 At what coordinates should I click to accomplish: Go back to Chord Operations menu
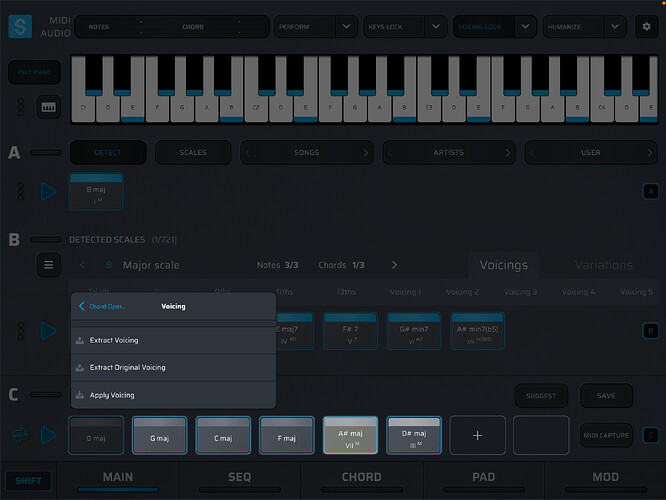pyautogui.click(x=103, y=306)
